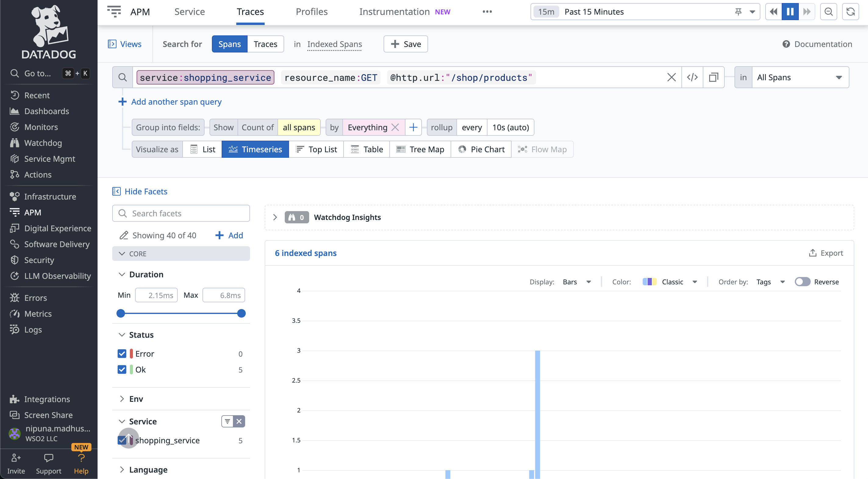Click Hide Facets
The image size is (868, 479).
(140, 192)
